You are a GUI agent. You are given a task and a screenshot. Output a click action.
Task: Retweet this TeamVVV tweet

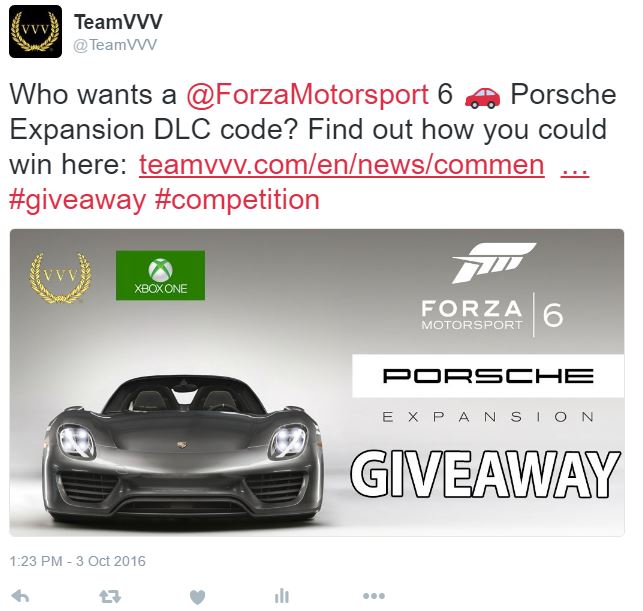(110, 596)
